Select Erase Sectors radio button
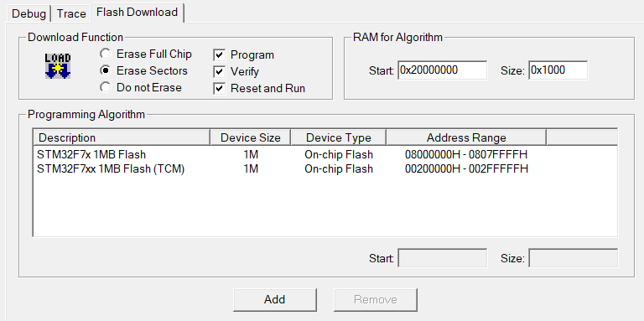The height and width of the screenshot is (321, 644). click(x=105, y=70)
